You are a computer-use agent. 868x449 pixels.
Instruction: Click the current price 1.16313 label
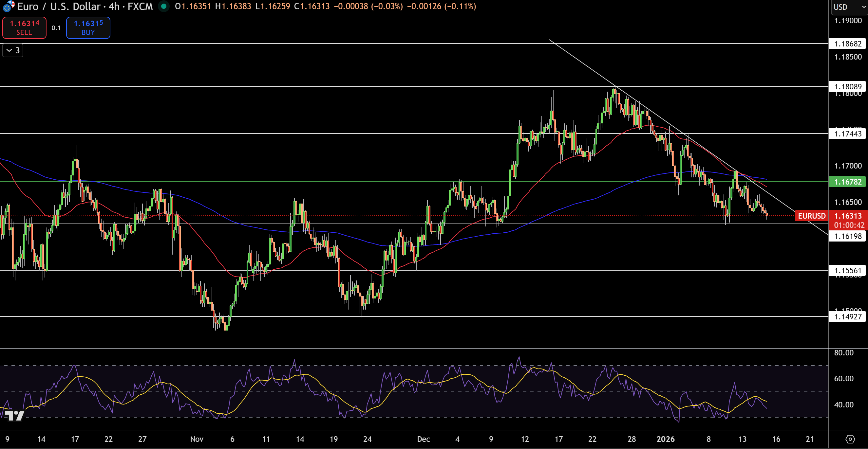click(848, 216)
